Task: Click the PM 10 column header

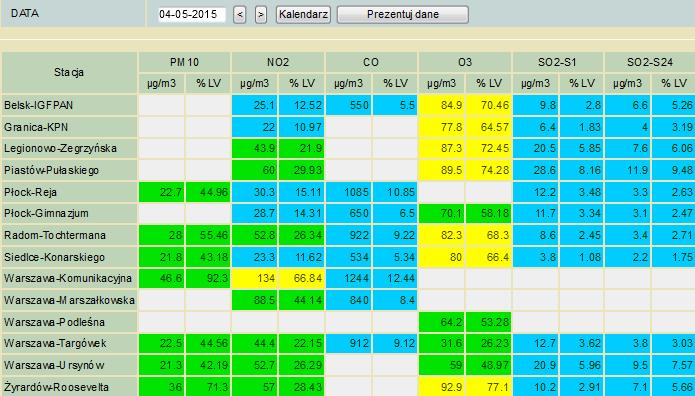Action: coord(184,63)
